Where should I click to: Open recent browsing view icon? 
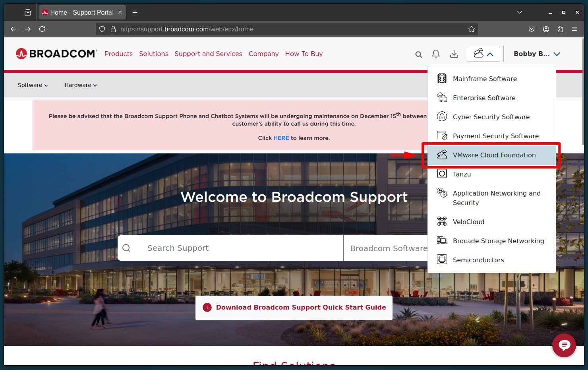(28, 12)
